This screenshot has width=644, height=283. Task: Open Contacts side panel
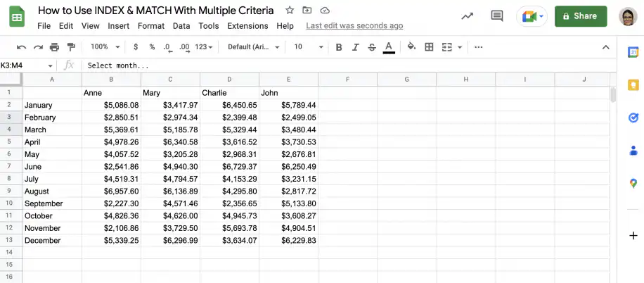click(x=633, y=151)
